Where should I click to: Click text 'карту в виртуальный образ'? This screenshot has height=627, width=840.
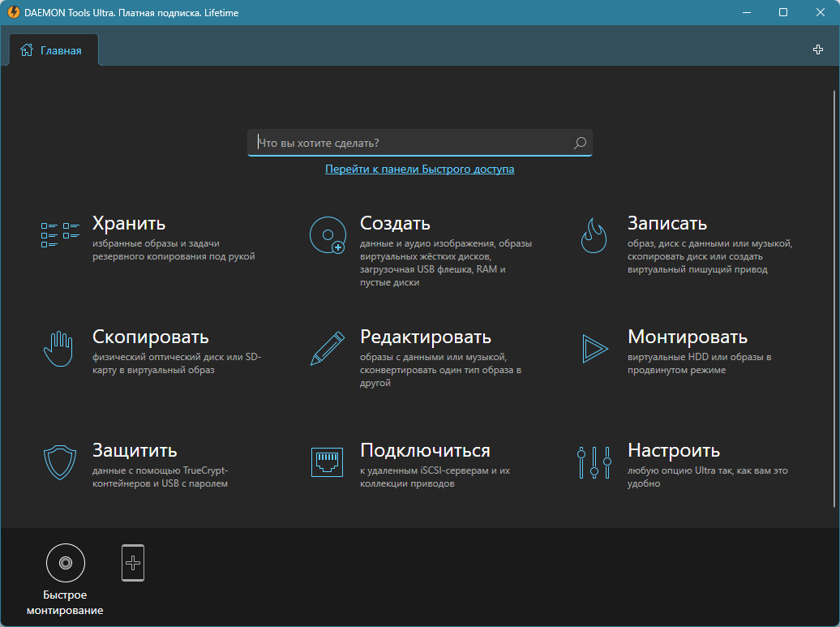(x=153, y=370)
